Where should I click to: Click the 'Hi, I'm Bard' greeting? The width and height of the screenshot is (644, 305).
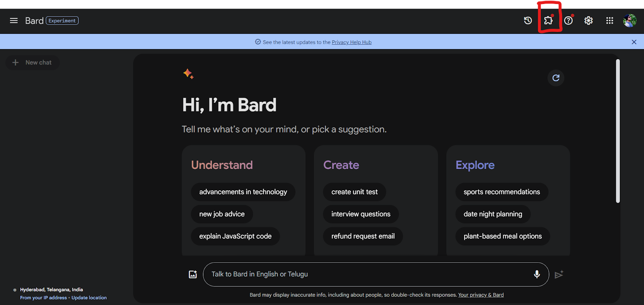[x=229, y=105]
